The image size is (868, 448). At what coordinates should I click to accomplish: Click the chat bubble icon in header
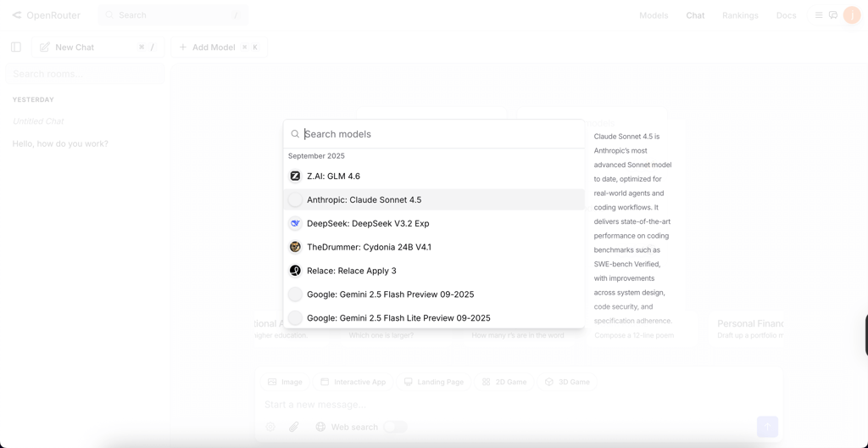click(x=833, y=15)
